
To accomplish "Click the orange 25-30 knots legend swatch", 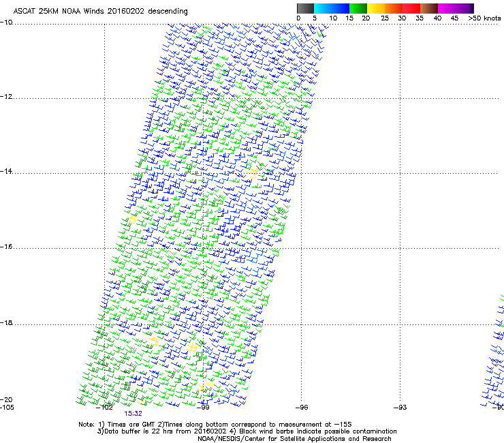I will 394,8.
